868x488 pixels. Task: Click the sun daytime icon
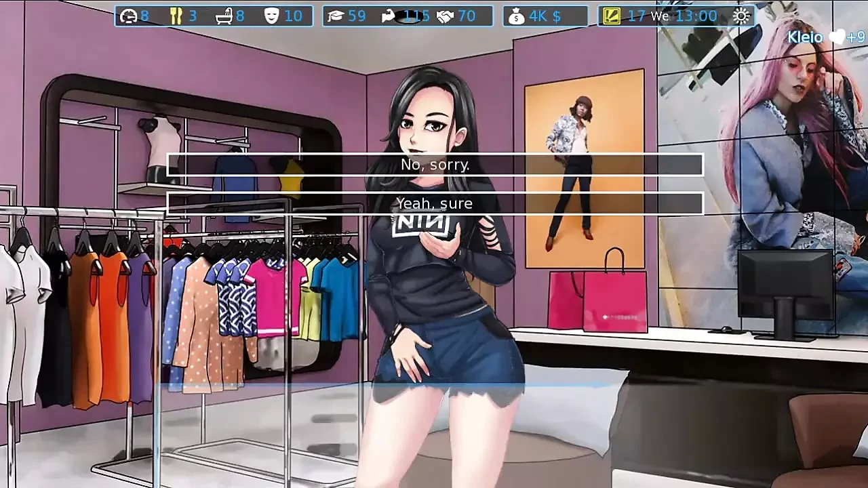(741, 16)
